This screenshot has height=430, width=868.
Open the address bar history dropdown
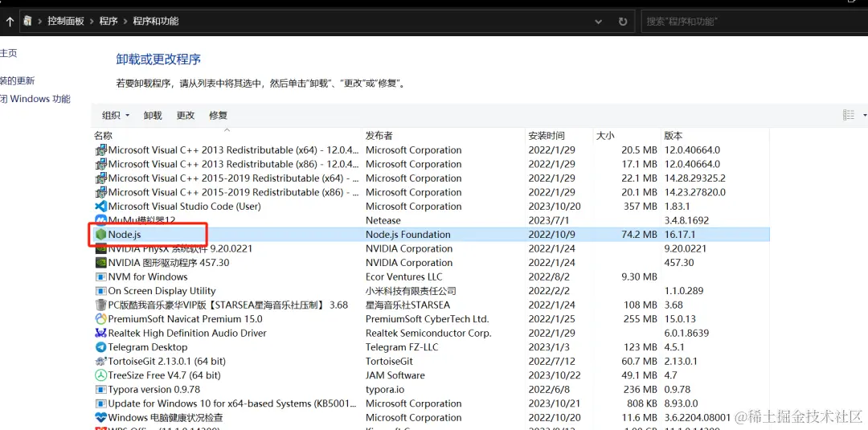[x=599, y=22]
